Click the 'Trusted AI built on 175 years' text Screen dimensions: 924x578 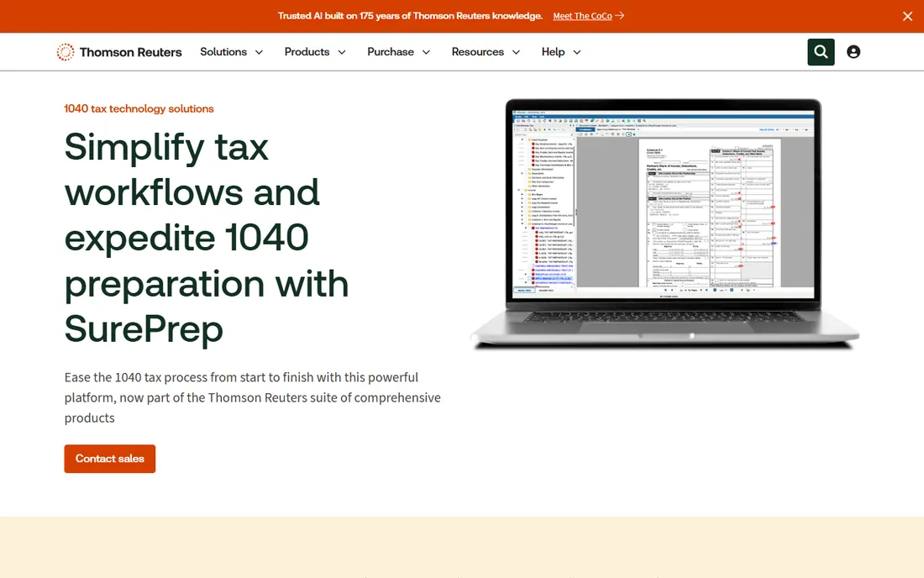(410, 16)
